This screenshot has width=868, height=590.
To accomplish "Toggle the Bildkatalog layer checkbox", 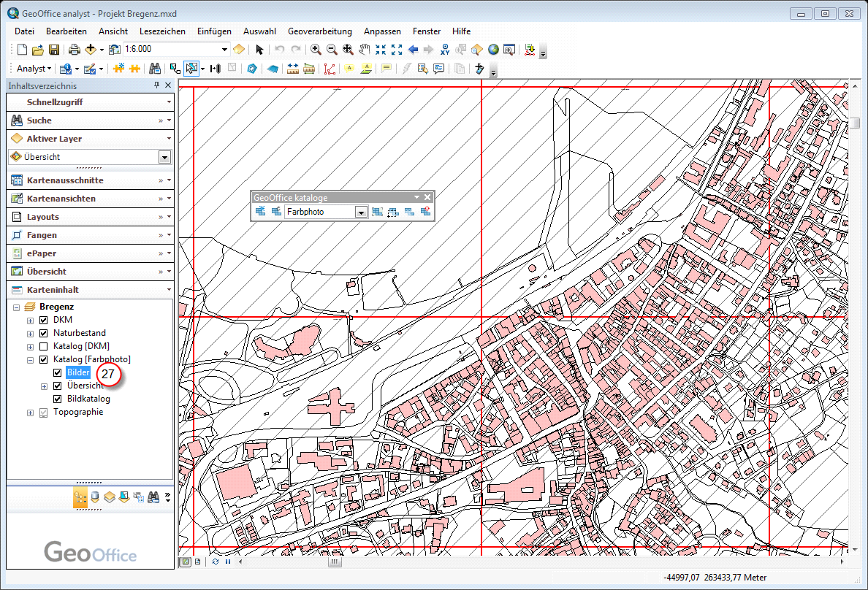I will (x=57, y=399).
